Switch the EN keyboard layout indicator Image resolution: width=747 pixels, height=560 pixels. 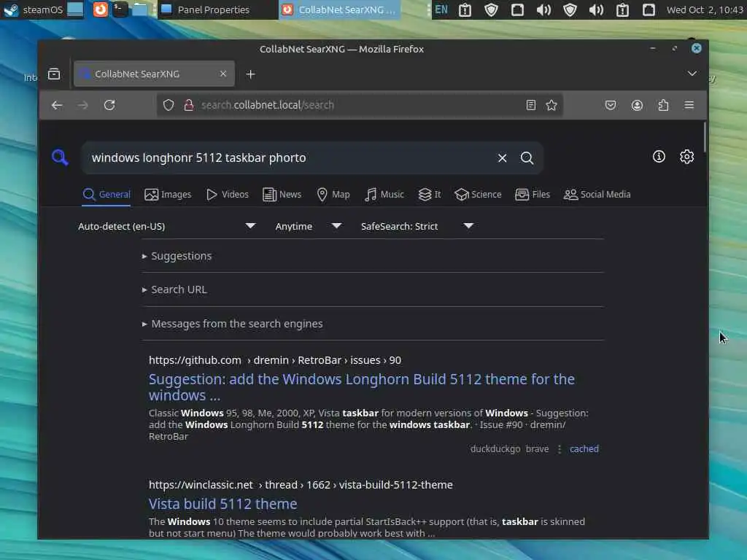point(441,9)
